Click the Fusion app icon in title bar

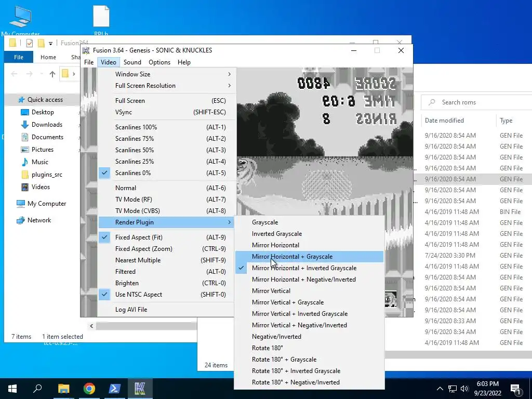click(86, 50)
